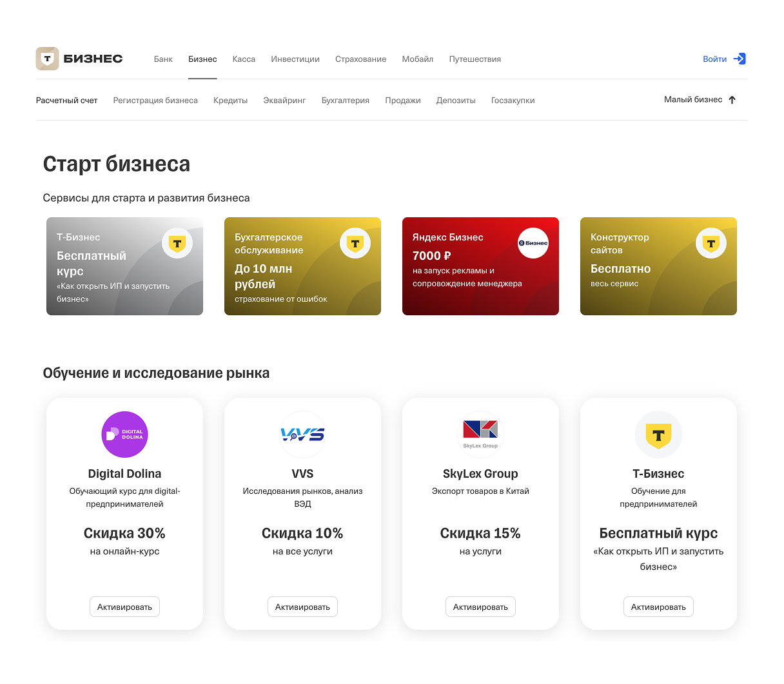This screenshot has height=684, width=784.
Task: Activate the VVS 10% discount offer
Action: click(302, 607)
